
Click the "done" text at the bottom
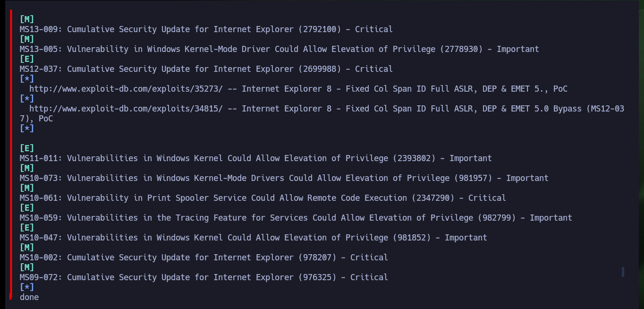pos(29,297)
